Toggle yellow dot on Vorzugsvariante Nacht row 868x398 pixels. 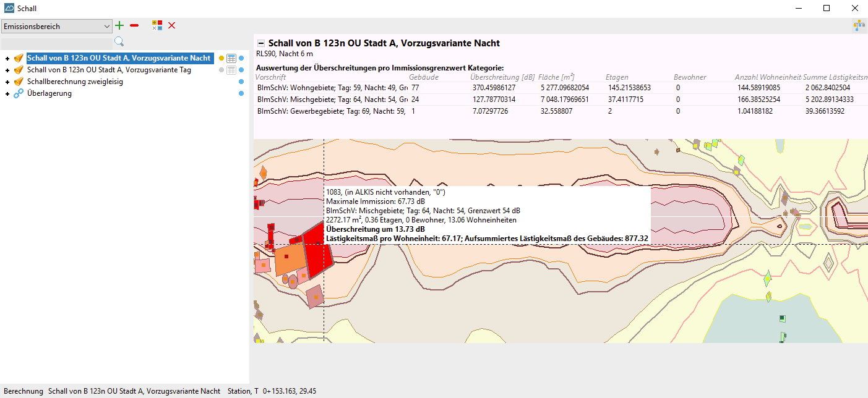[221, 58]
